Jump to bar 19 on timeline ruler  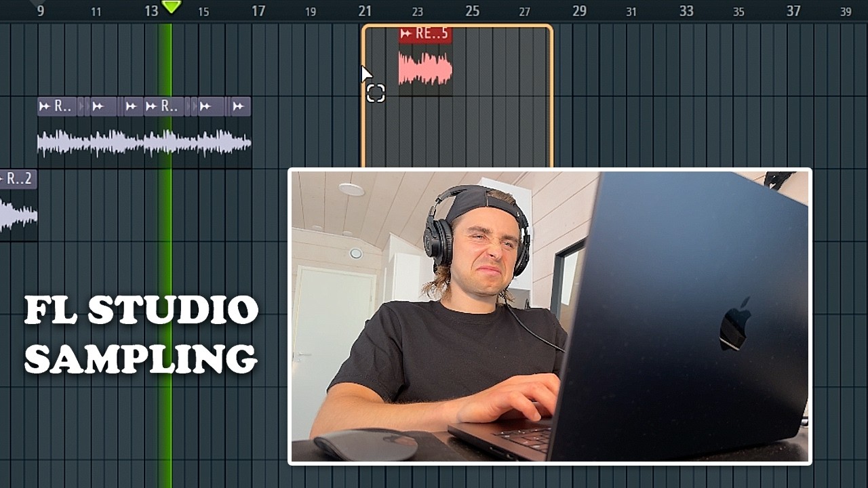(310, 12)
